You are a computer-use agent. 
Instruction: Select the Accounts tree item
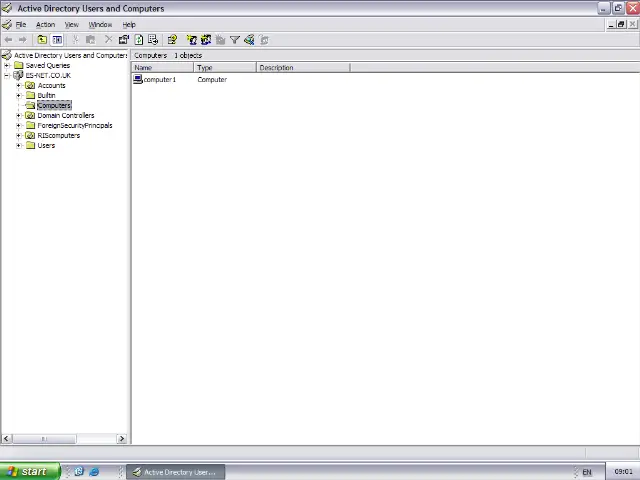click(x=51, y=85)
